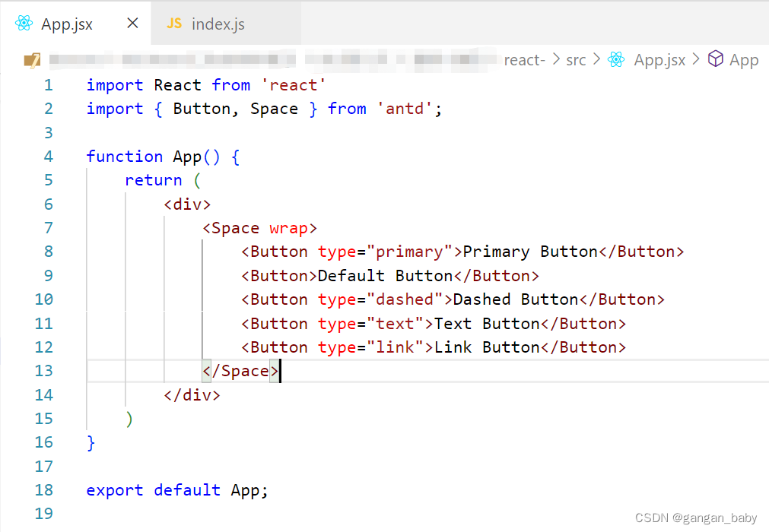
Task: Click "primary" type value on line 8
Action: [409, 252]
